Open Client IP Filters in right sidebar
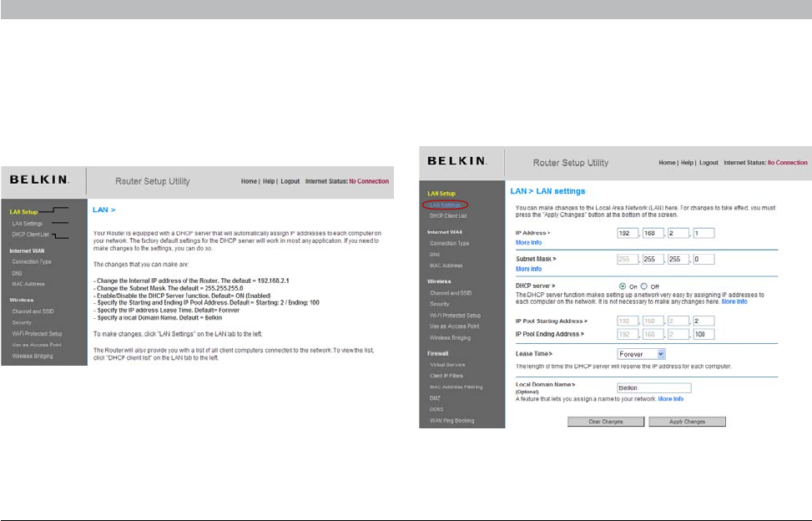 tap(446, 376)
